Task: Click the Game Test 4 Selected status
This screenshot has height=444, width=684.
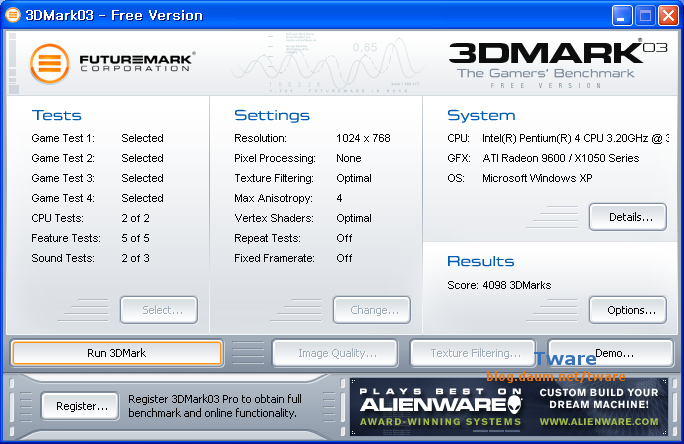Action: (142, 198)
